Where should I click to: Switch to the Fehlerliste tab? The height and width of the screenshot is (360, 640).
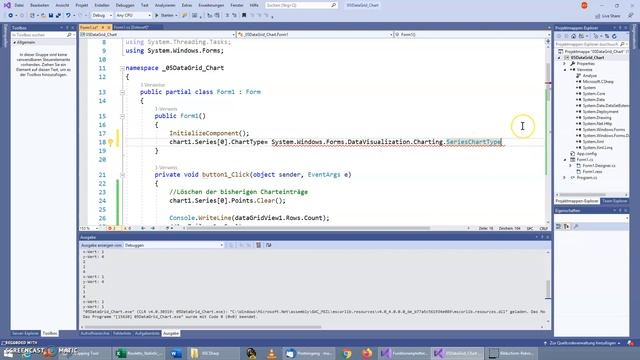[122, 333]
